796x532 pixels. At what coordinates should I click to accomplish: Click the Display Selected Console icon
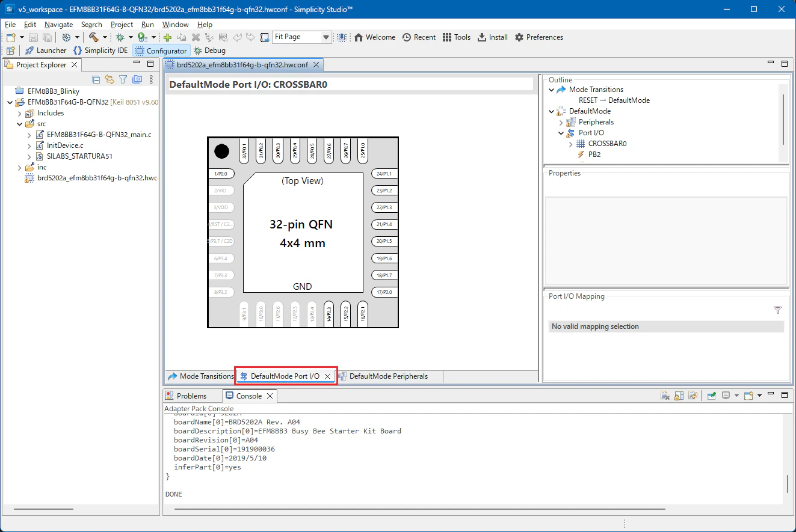[x=726, y=396]
